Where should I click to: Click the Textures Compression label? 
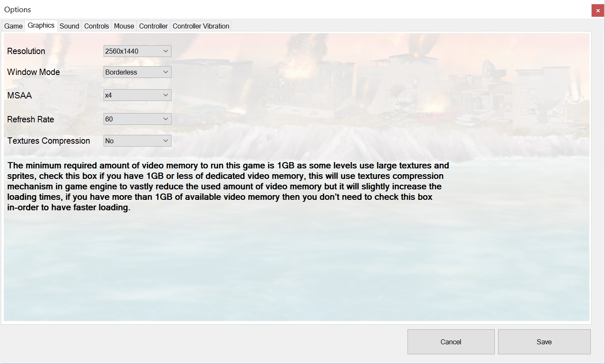(x=48, y=140)
